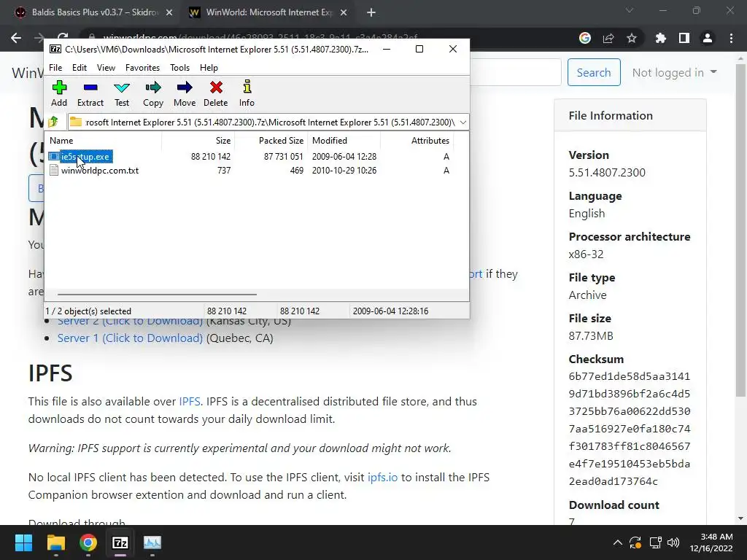Image resolution: width=747 pixels, height=560 pixels.
Task: Sort by the Packed Size column header
Action: click(271, 141)
